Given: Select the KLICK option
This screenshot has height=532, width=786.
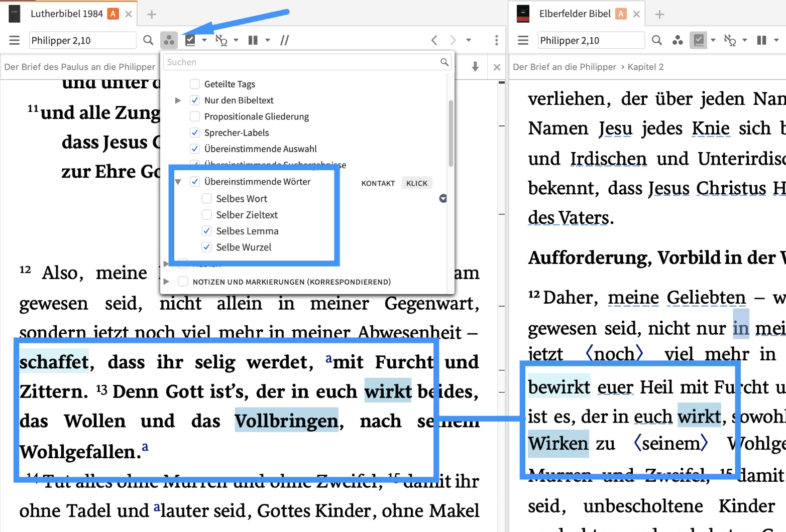Looking at the screenshot, I should [x=417, y=183].
